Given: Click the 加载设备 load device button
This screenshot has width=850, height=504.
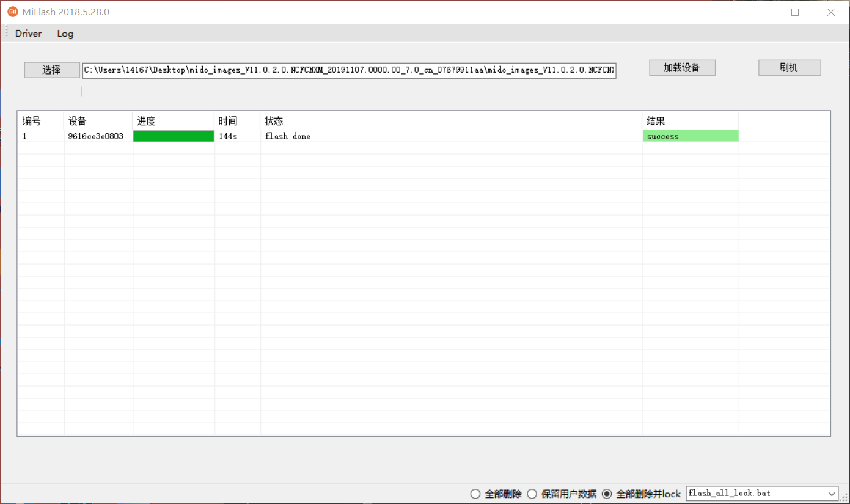Looking at the screenshot, I should tap(682, 68).
